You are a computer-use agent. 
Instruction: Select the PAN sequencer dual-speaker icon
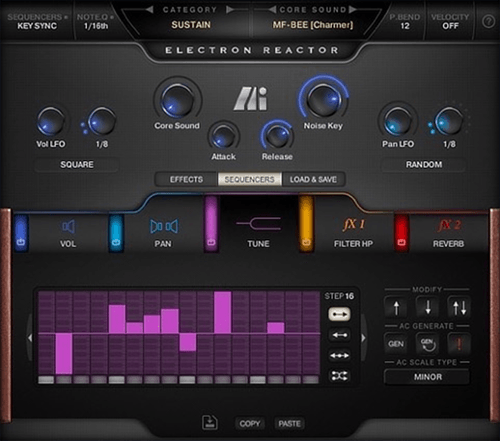point(164,226)
